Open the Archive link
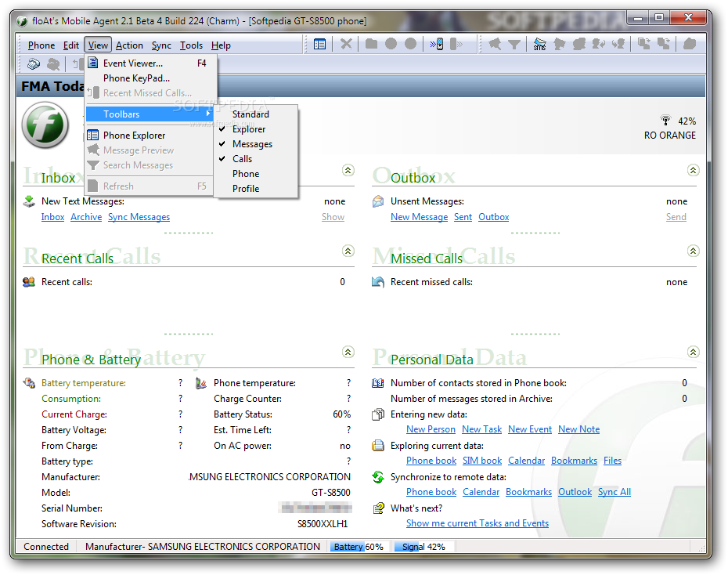The width and height of the screenshot is (728, 575). click(x=86, y=217)
